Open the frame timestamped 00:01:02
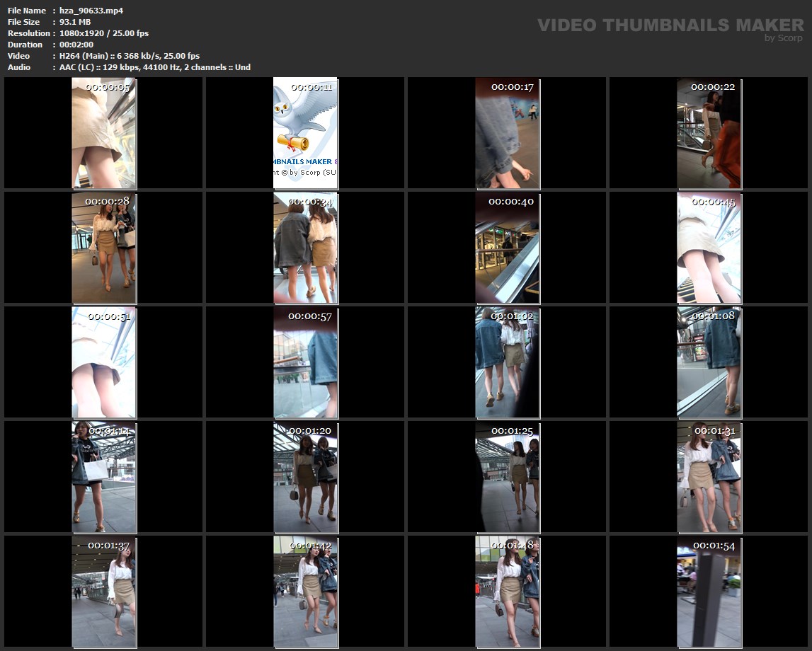Image resolution: width=812 pixels, height=651 pixels. (507, 362)
